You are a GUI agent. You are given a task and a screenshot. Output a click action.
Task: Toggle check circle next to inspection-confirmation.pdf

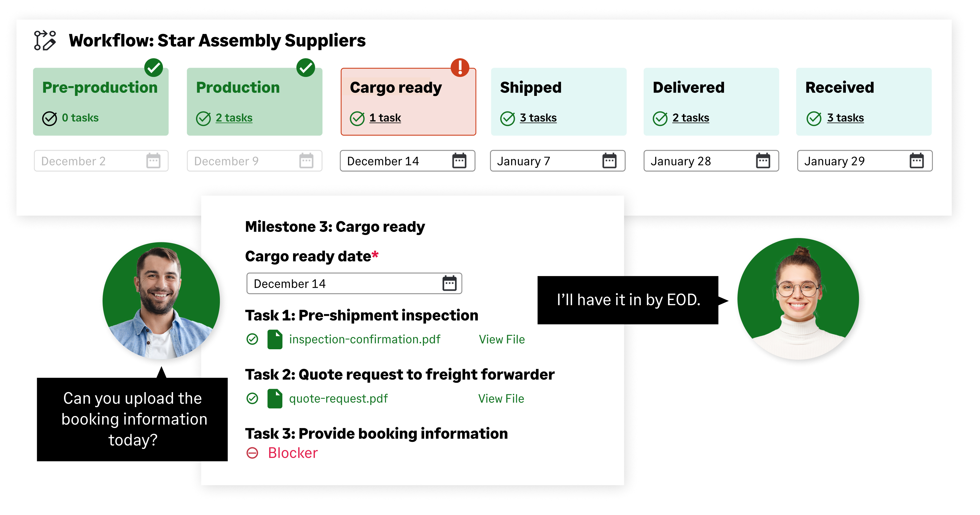coord(252,339)
